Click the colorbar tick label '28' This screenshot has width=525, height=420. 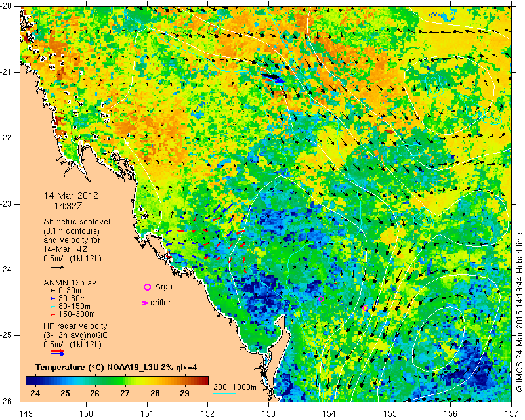coord(155,393)
